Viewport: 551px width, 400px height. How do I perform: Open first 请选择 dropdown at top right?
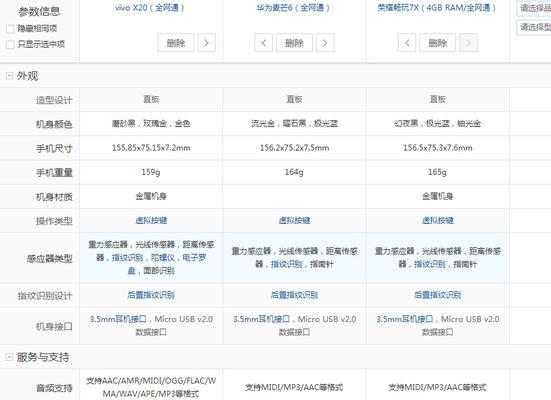[x=533, y=8]
